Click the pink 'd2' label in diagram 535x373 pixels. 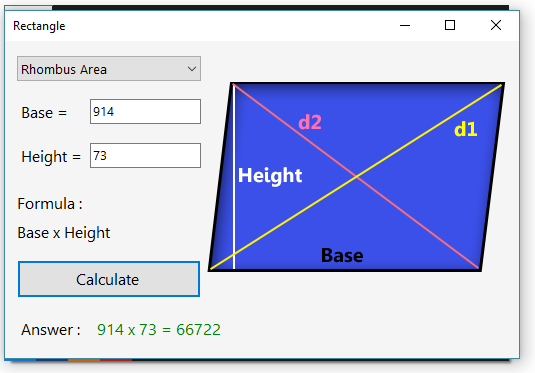tap(310, 122)
